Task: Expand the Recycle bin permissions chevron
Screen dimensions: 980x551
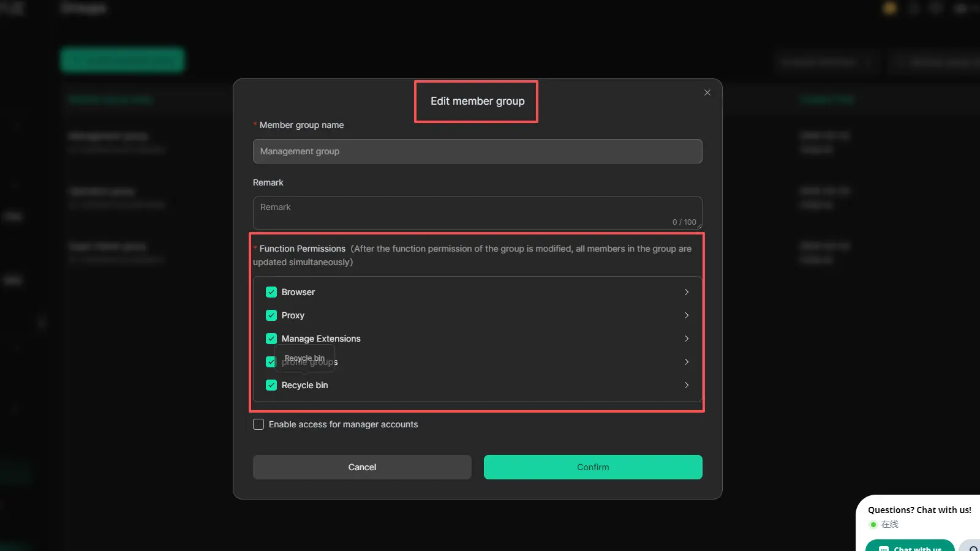Action: (x=687, y=385)
